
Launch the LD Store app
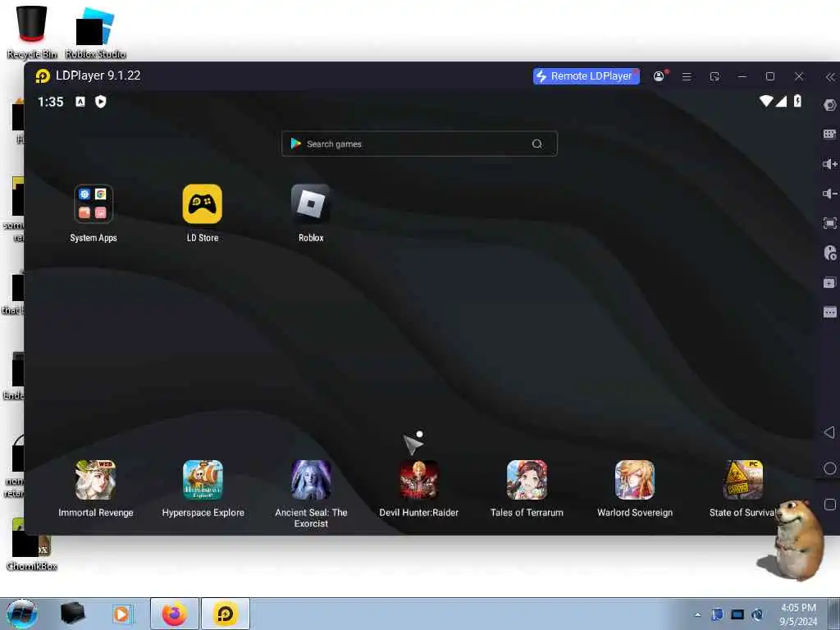[x=202, y=204]
